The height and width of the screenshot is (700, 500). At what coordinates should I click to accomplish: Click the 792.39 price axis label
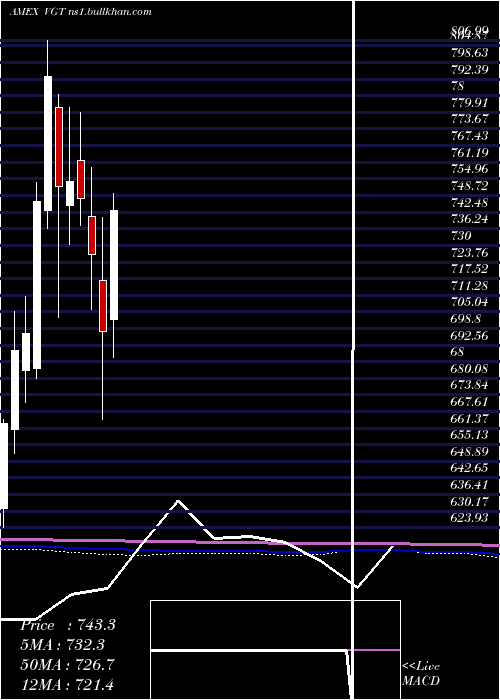point(470,70)
